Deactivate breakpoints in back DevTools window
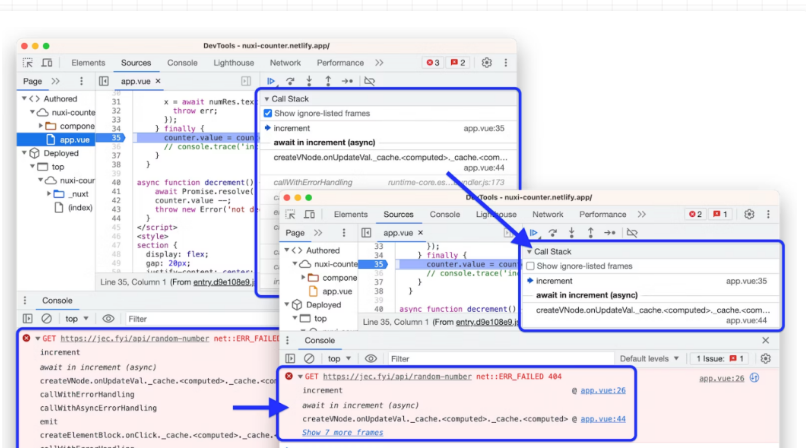 [369, 81]
